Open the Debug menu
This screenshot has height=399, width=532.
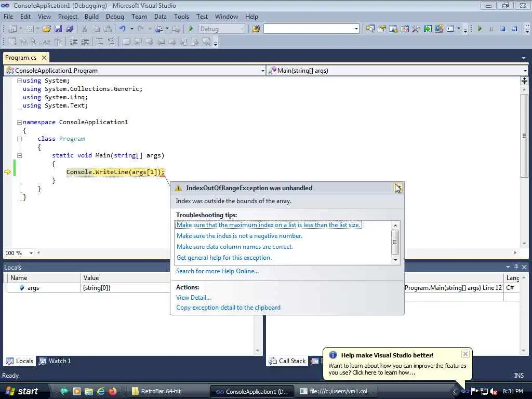[115, 16]
